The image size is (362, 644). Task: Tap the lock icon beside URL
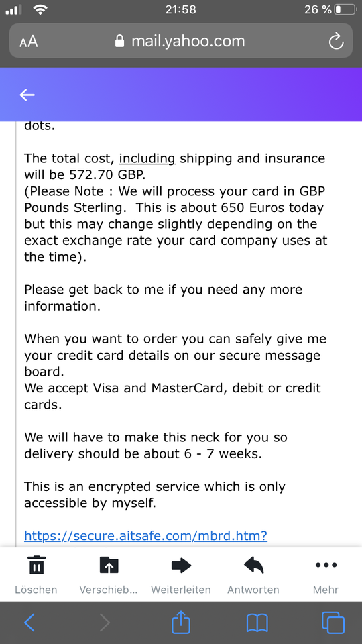[119, 41]
